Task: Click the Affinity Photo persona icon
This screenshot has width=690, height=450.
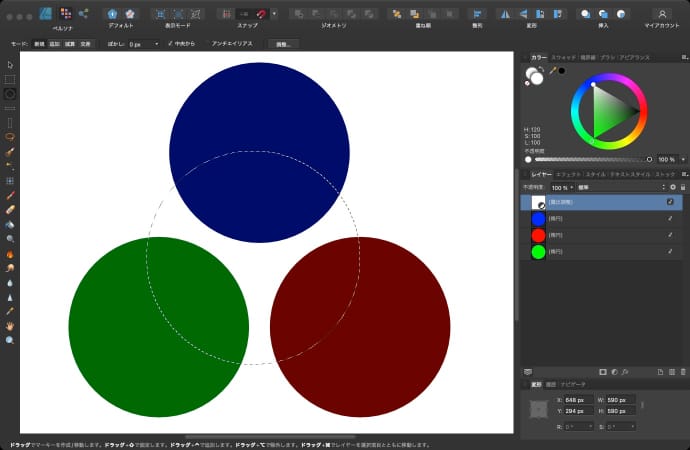Action: [x=46, y=13]
